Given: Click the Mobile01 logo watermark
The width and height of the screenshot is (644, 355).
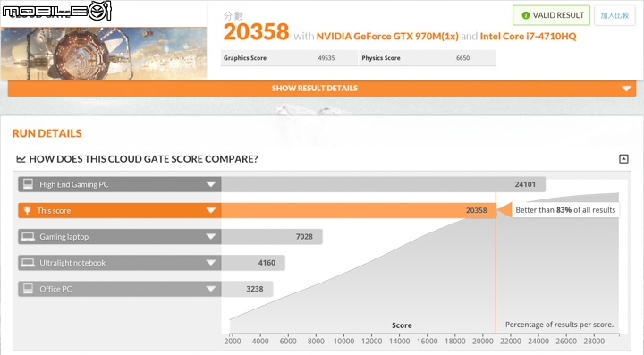Looking at the screenshot, I should tap(56, 11).
